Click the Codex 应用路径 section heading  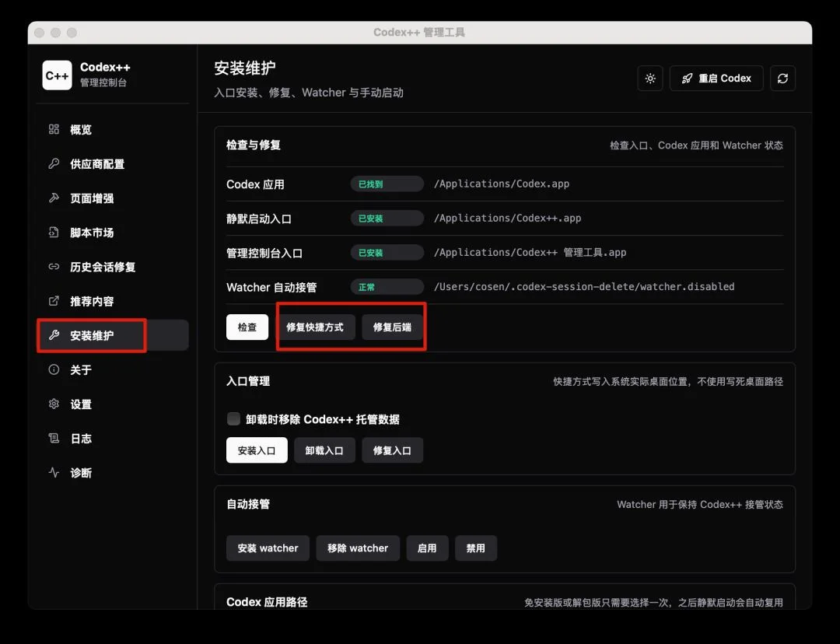click(x=267, y=602)
